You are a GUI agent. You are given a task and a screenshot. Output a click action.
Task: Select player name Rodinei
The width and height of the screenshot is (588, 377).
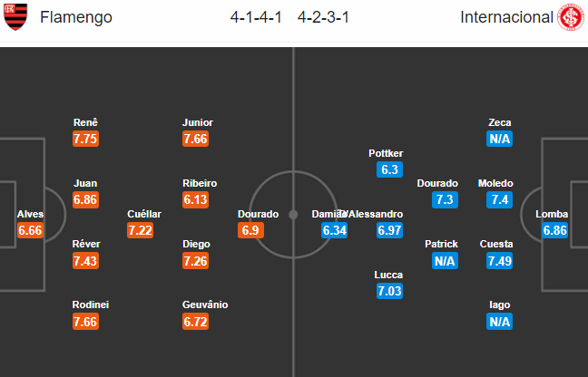pyautogui.click(x=91, y=304)
